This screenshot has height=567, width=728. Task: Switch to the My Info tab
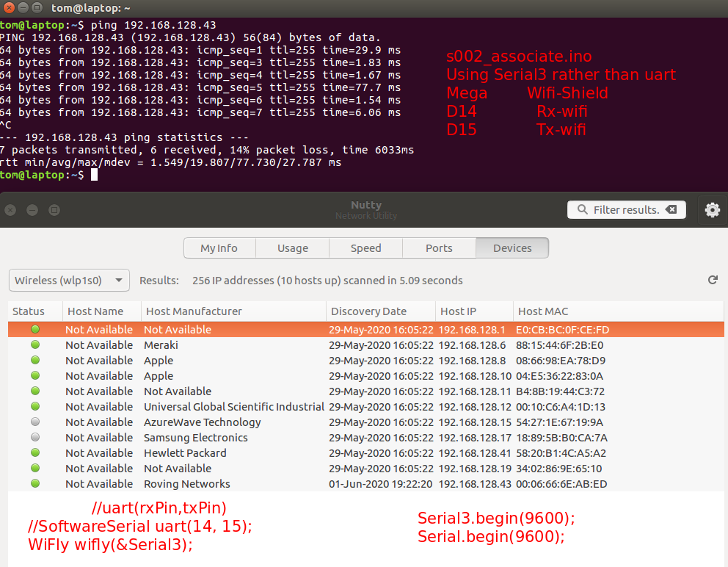(x=219, y=248)
